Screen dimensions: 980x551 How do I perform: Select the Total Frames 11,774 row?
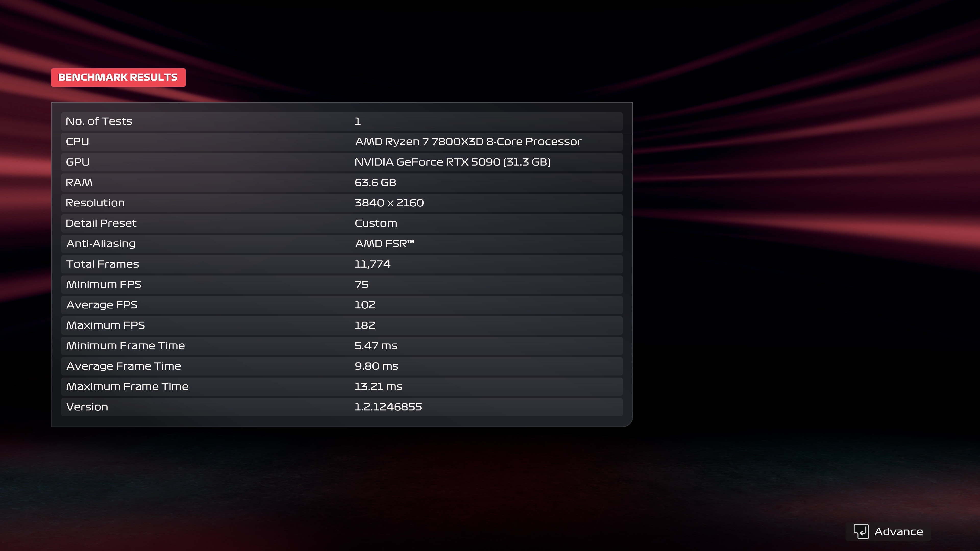[341, 264]
